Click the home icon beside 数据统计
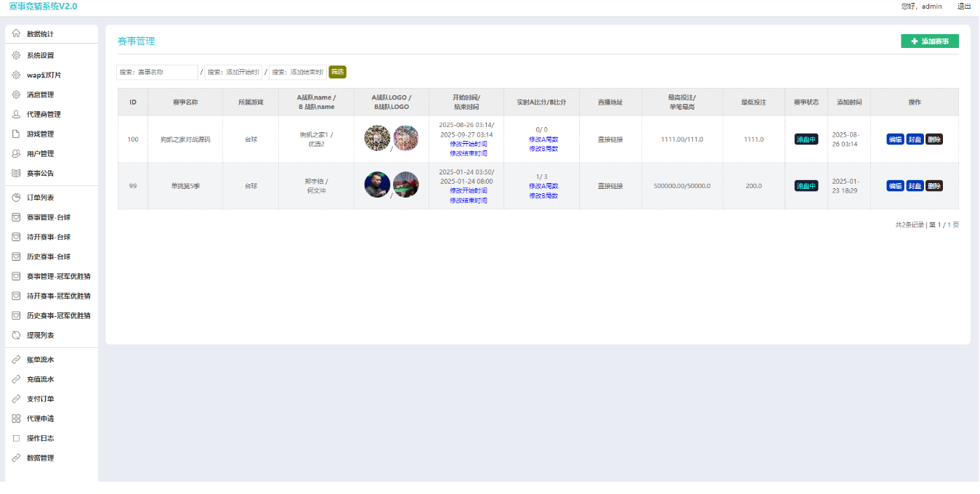Viewport: 980px width, 494px height. click(x=16, y=34)
